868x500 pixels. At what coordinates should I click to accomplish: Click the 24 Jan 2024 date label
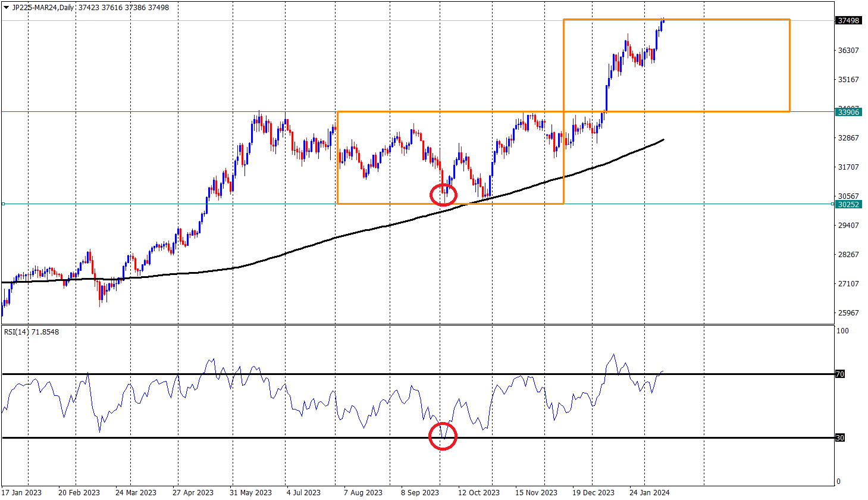coord(649,492)
